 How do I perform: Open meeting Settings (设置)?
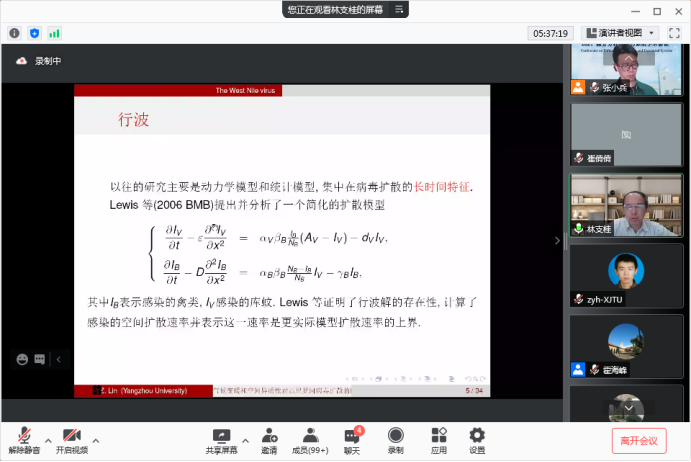[477, 440]
